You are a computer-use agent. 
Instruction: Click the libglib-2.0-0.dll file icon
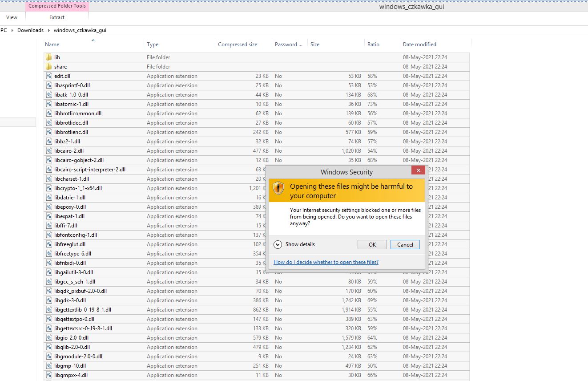click(x=49, y=347)
